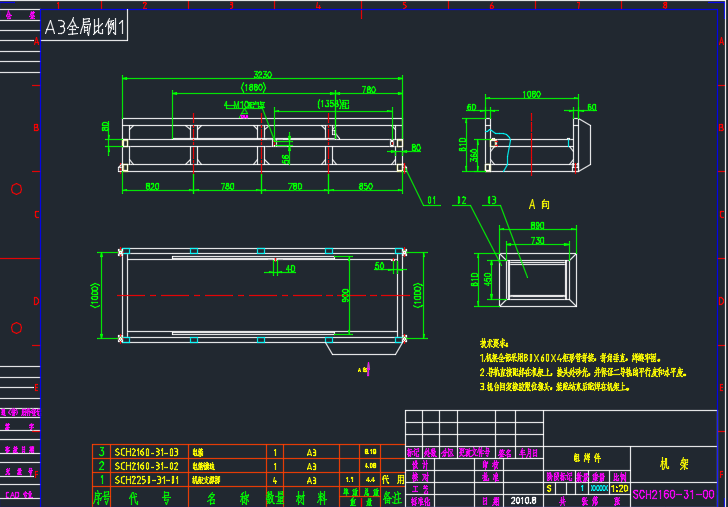Select balloon number 13
Screen dimensions: 728x507
coord(491,201)
